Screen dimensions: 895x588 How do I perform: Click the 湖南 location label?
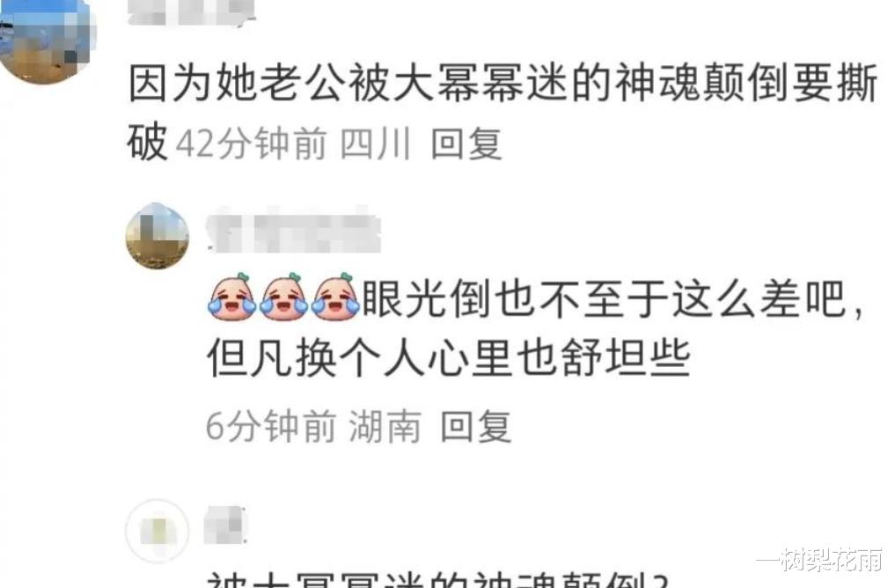point(385,426)
